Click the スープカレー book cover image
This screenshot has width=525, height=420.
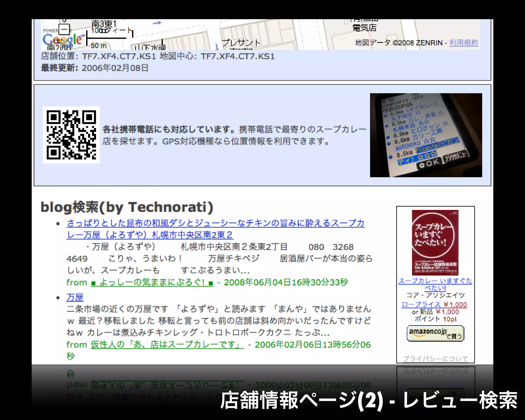pyautogui.click(x=435, y=243)
